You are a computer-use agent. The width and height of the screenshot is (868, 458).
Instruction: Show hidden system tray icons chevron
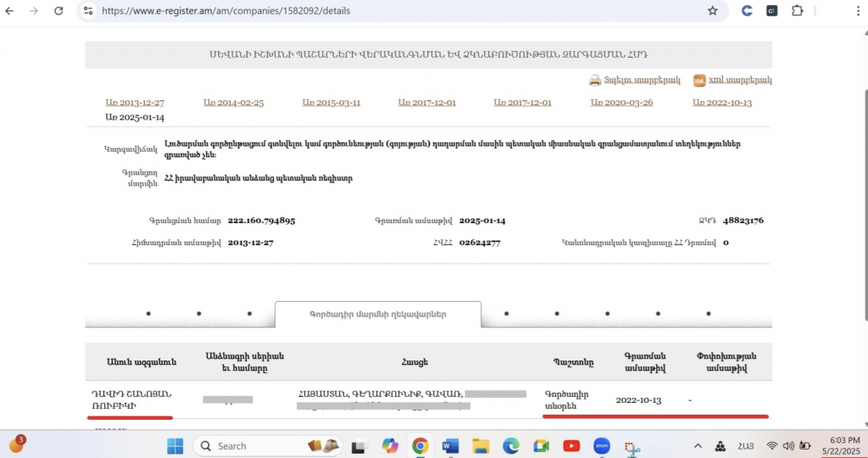(x=698, y=446)
